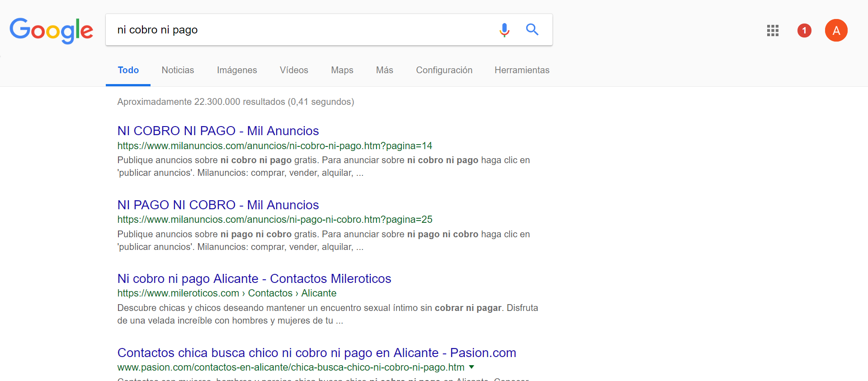Expand dropdown arrow next to pasion.com URL
Screen dimensions: 868x381
click(x=472, y=367)
